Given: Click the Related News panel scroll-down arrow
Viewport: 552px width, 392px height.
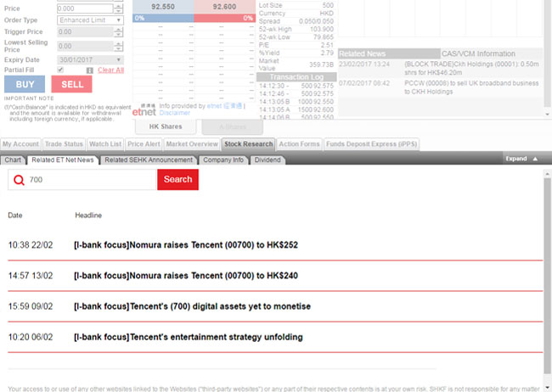Looking at the screenshot, I should click(x=547, y=115).
